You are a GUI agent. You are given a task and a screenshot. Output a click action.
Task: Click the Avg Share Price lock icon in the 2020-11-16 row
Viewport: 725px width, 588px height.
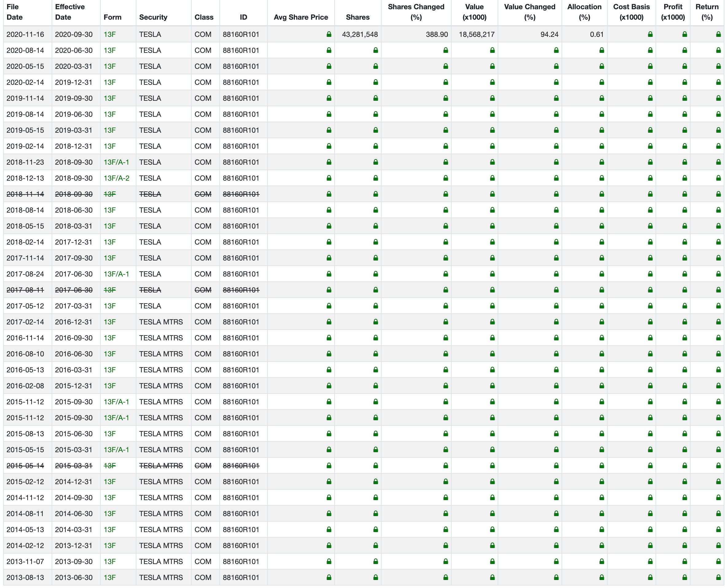point(328,34)
